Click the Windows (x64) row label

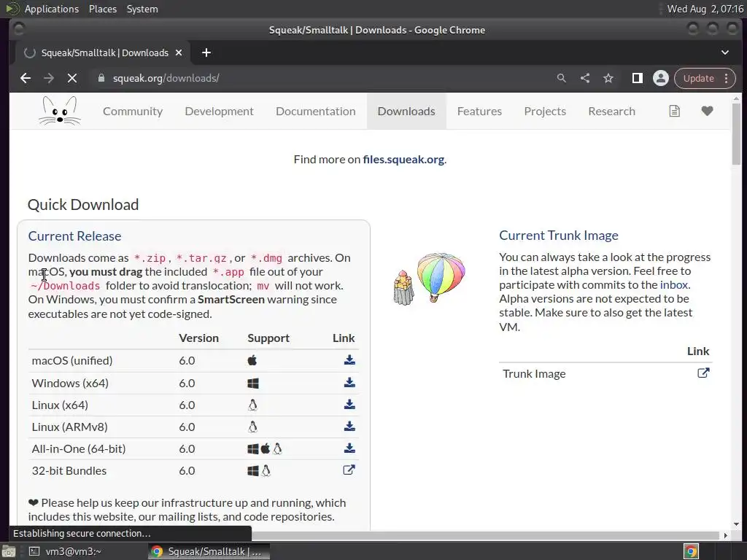pos(70,383)
